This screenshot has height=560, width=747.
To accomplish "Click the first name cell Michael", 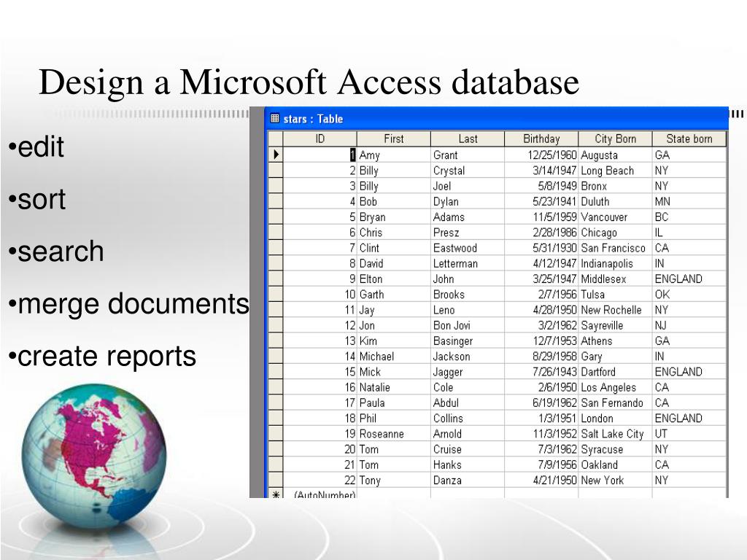I will pos(394,356).
